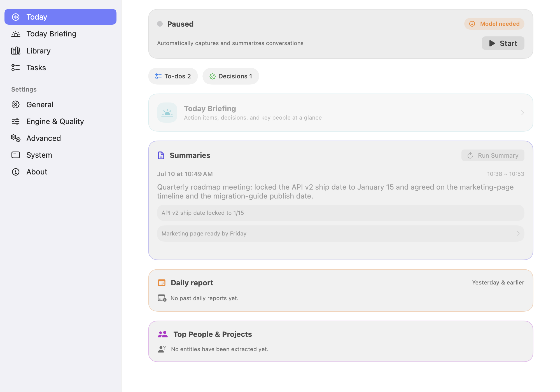Click the Engine & Quality sliders icon

tap(16, 121)
